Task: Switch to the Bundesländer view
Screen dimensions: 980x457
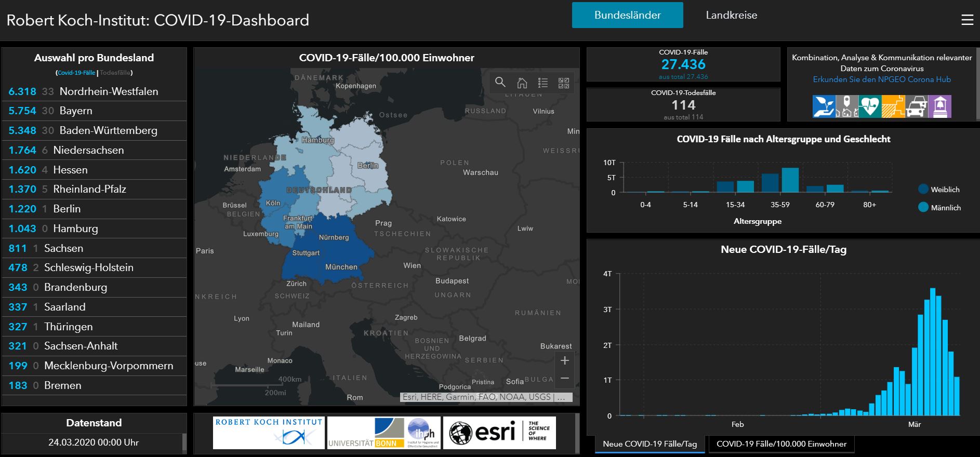Action: click(x=628, y=15)
